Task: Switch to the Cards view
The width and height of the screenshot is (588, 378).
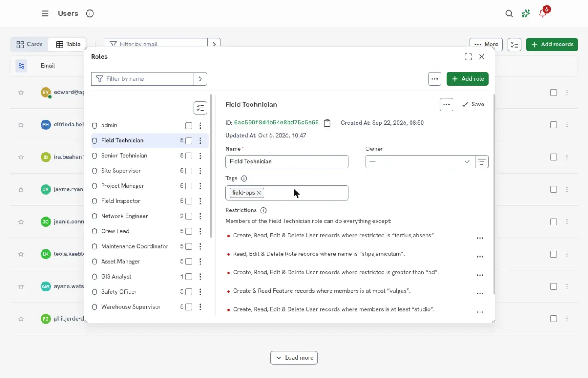Action: [x=30, y=44]
